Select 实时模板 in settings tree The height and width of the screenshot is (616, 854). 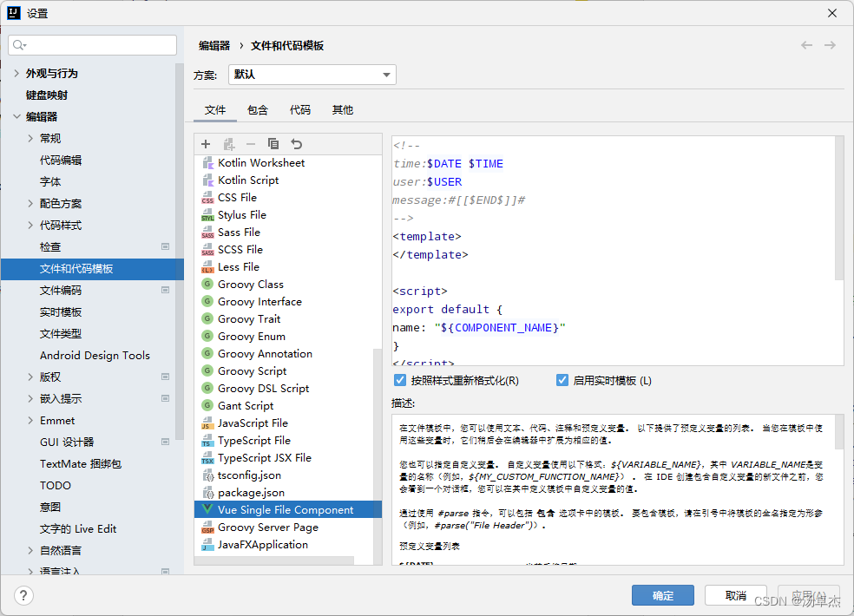(x=61, y=312)
